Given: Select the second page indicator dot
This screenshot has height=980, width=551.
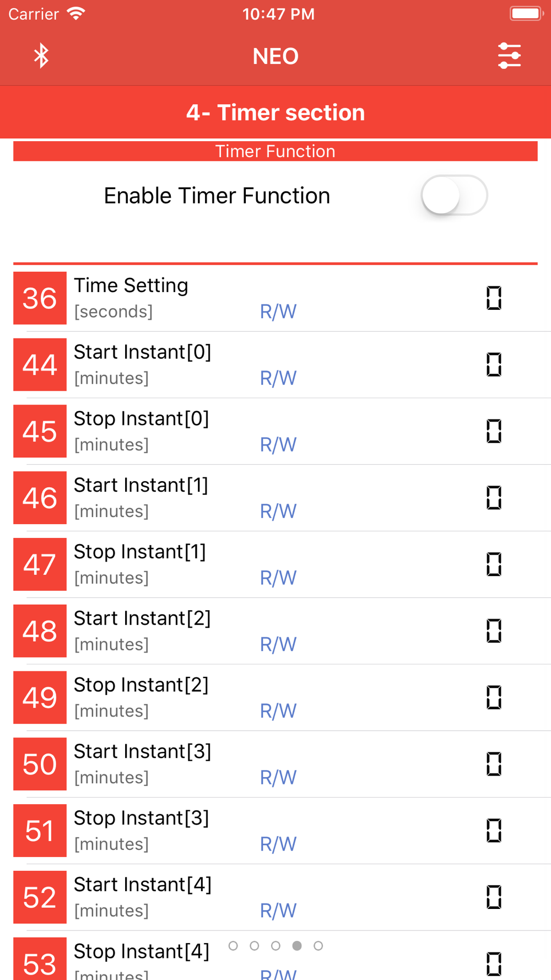Looking at the screenshot, I should click(x=254, y=946).
